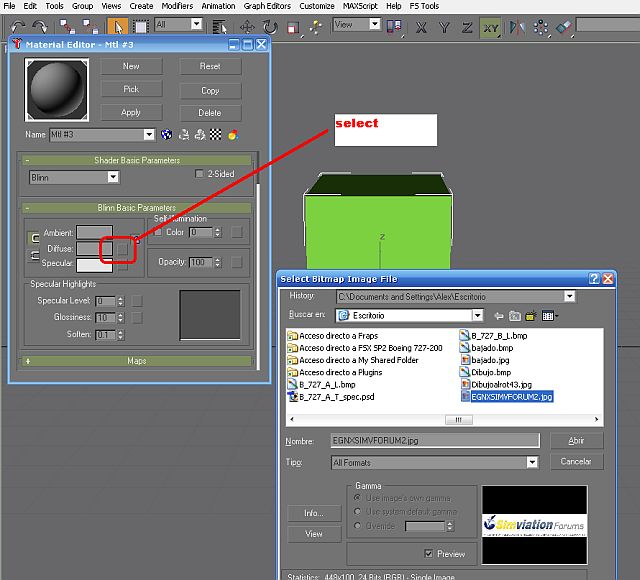This screenshot has height=580, width=640.
Task: Open the Graph Editors menu
Action: 267,6
